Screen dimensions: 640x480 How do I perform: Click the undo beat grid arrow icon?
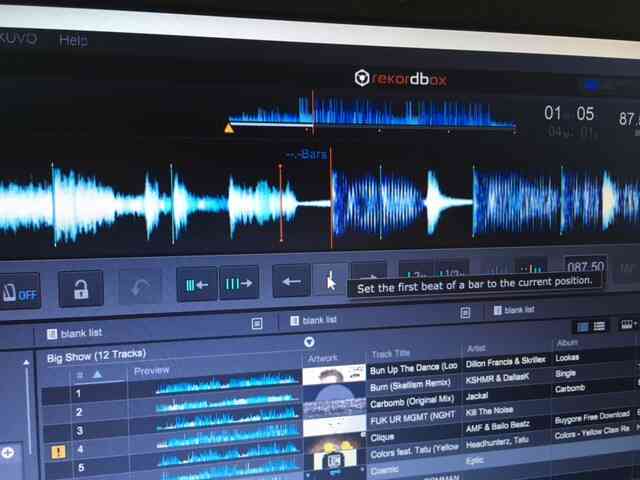[139, 287]
